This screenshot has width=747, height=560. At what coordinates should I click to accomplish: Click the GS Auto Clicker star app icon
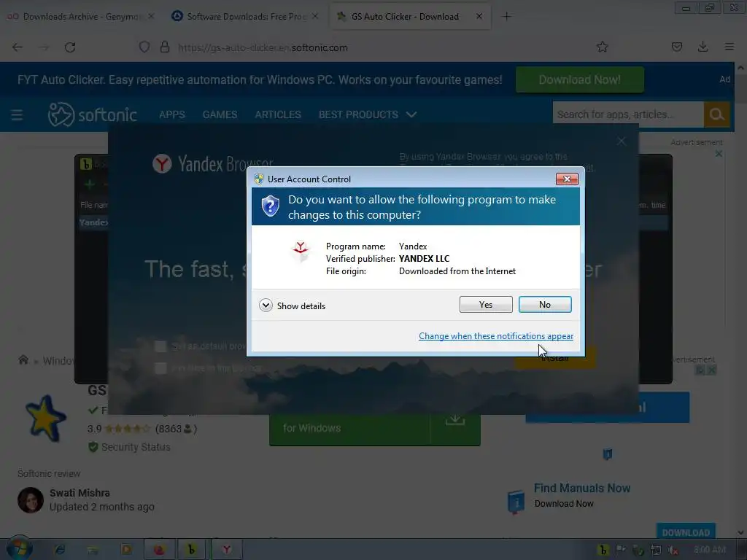46,419
